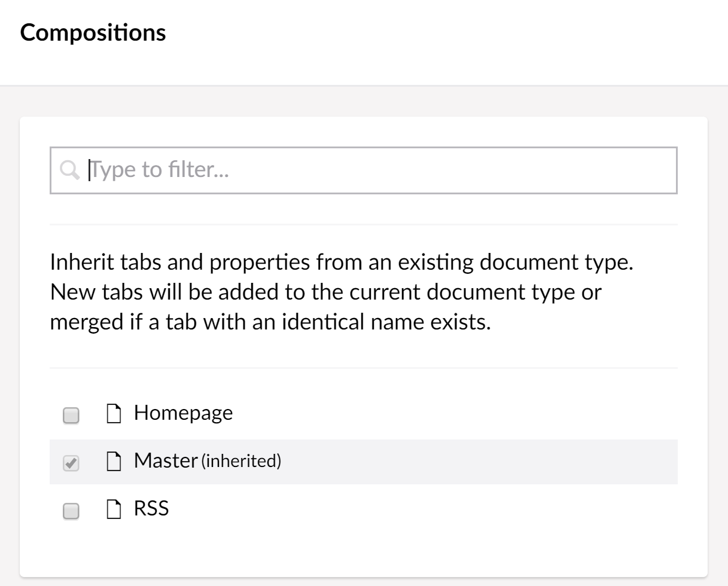This screenshot has width=728, height=586.
Task: Click the blank area of the highlighted Master row
Action: (479, 462)
